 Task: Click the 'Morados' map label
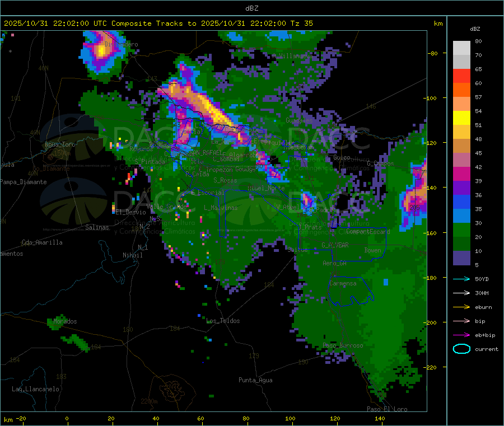click(x=65, y=321)
